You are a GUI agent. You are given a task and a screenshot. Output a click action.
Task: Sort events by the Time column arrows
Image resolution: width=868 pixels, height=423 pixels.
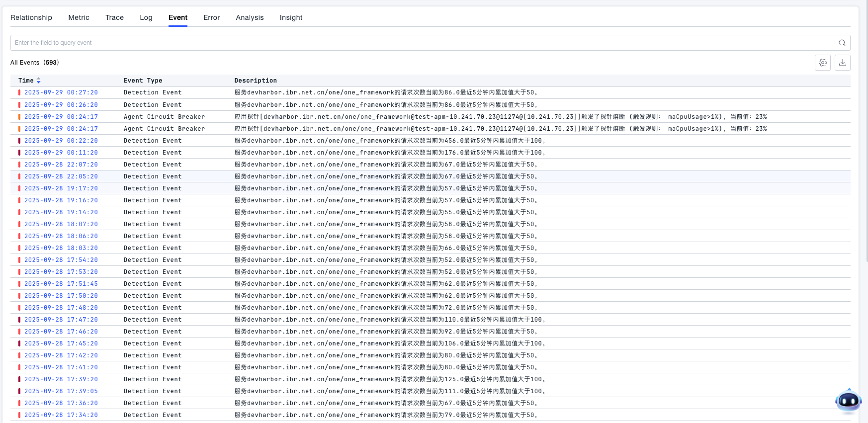38,81
